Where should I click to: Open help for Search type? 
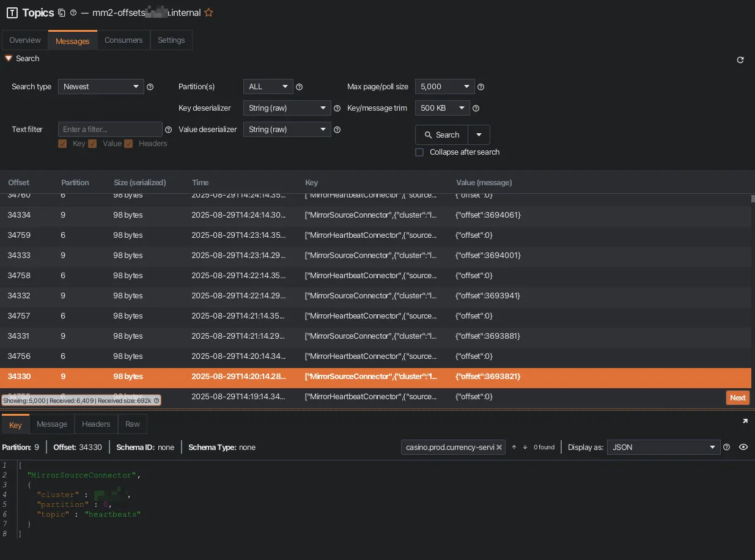(x=150, y=87)
